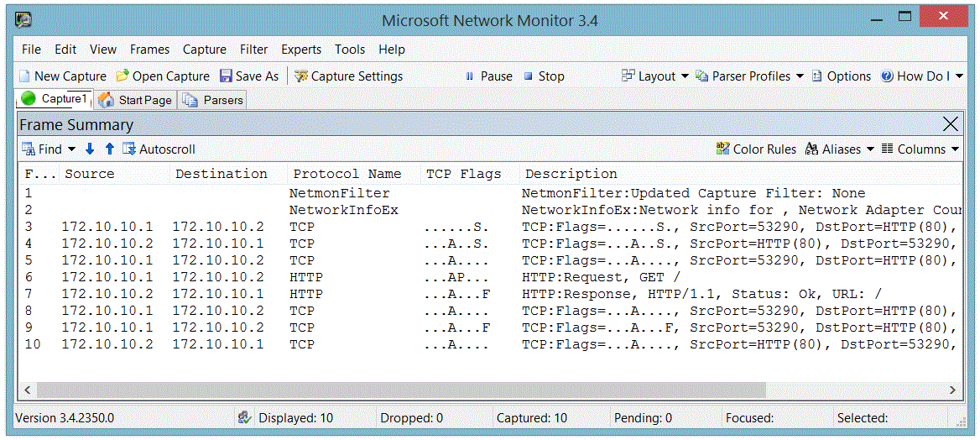
Task: Sort by the Protocol Name column header
Action: click(354, 174)
